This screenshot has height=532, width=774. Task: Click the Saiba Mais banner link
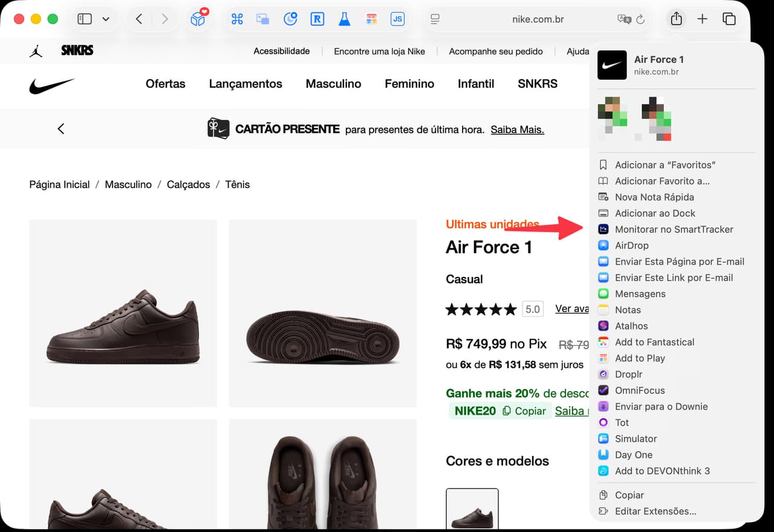pos(518,129)
